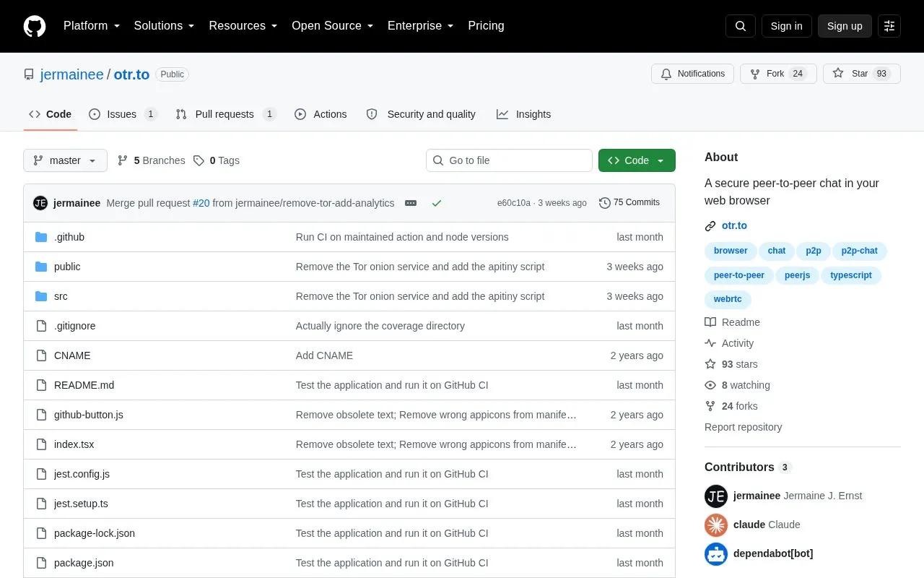Open the README.md file
The height and width of the screenshot is (578, 924).
84,385
